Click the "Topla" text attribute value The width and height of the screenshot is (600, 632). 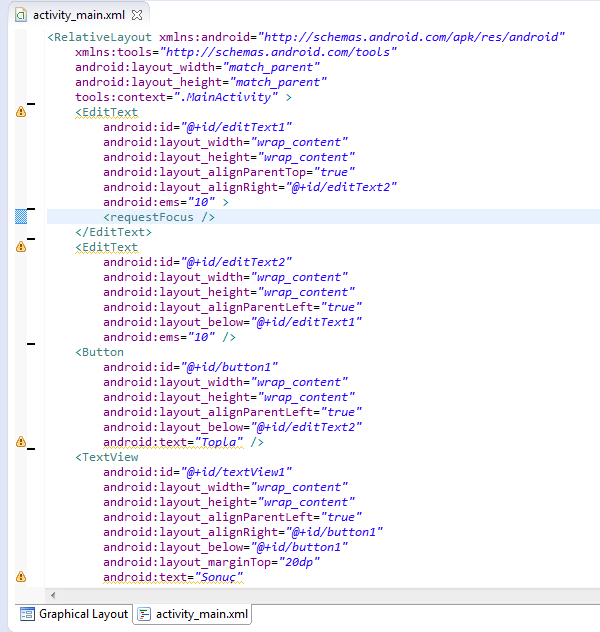tap(221, 442)
